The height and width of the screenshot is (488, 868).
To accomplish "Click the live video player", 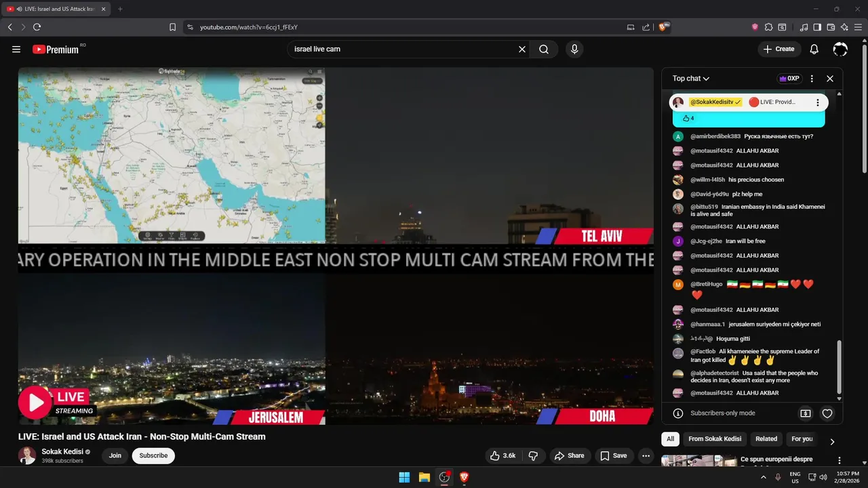I will pyautogui.click(x=336, y=246).
